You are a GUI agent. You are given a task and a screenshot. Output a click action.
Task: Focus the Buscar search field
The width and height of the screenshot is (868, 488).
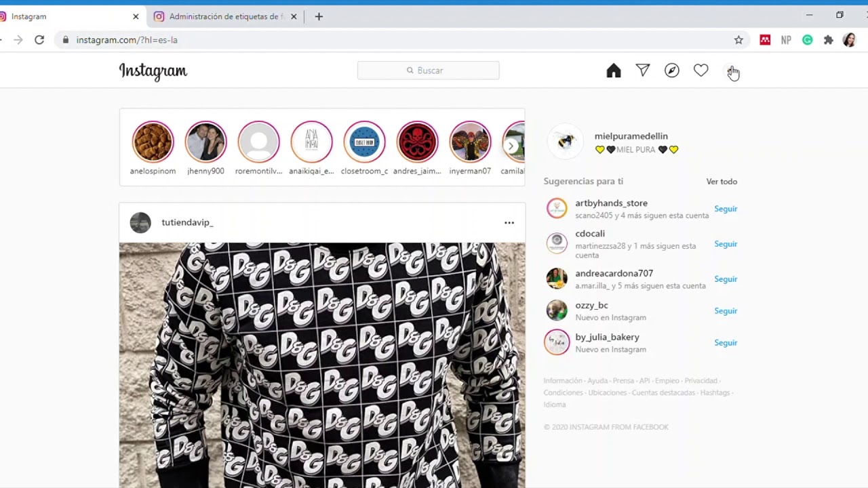pyautogui.click(x=428, y=70)
